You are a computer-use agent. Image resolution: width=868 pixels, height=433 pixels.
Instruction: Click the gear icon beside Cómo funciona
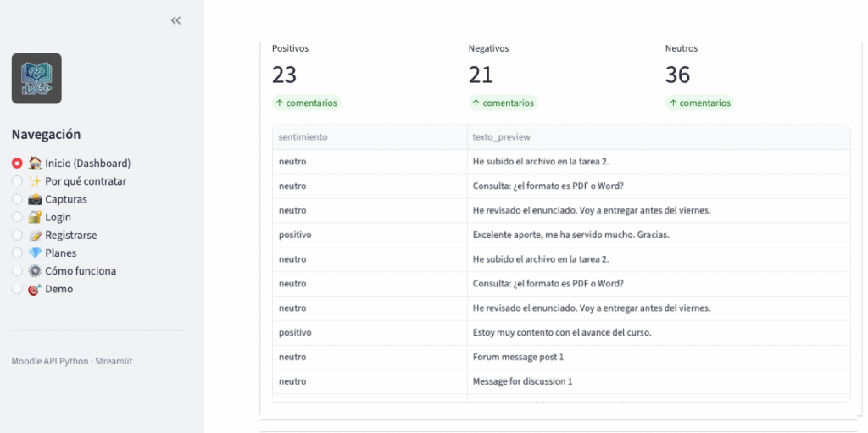(35, 271)
